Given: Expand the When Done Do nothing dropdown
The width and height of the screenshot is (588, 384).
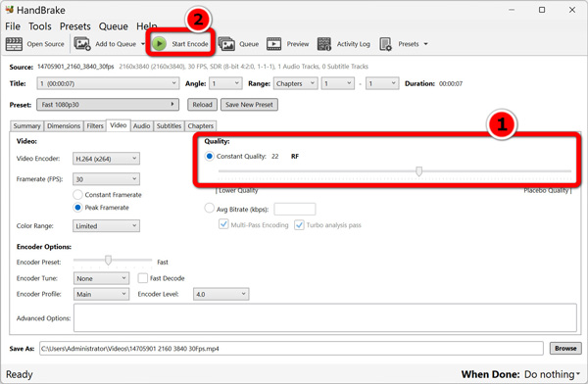Looking at the screenshot, I should [x=553, y=374].
